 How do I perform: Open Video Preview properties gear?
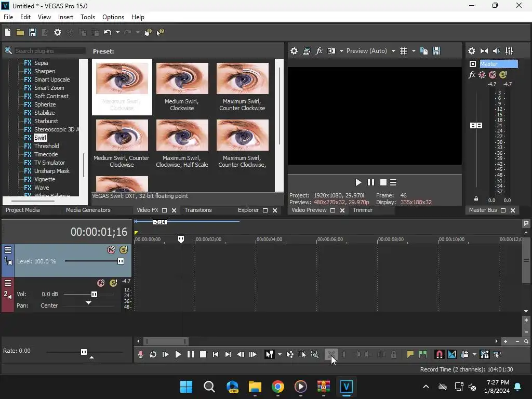coord(294,51)
